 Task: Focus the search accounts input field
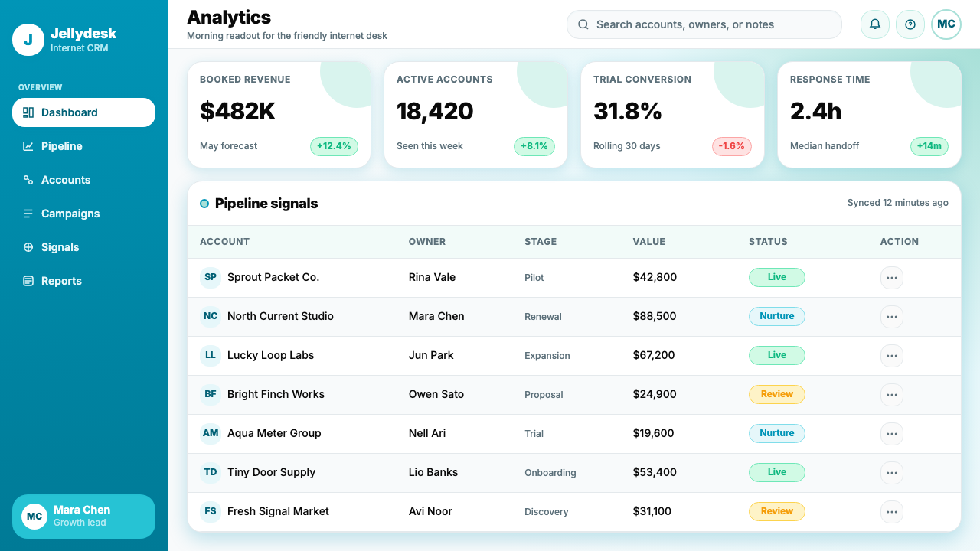tap(704, 24)
